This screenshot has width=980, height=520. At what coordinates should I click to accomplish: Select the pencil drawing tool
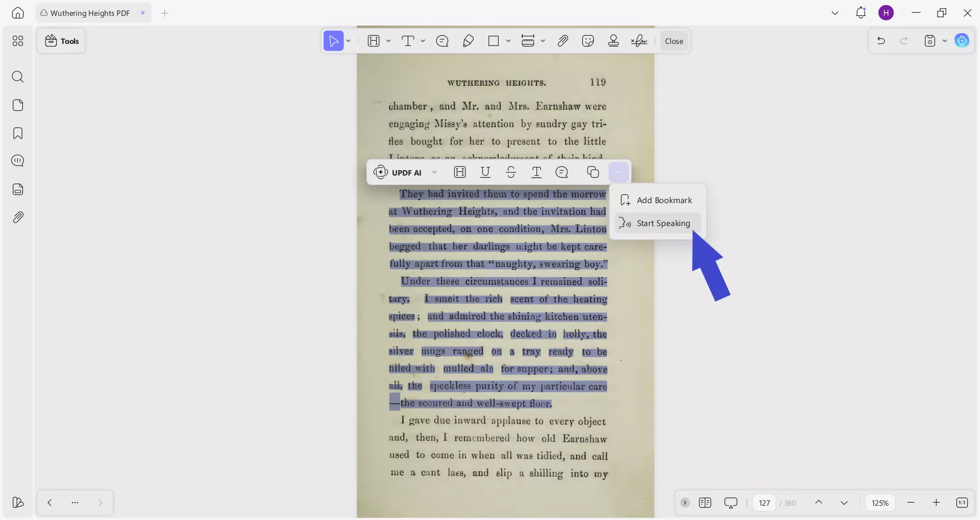[468, 41]
